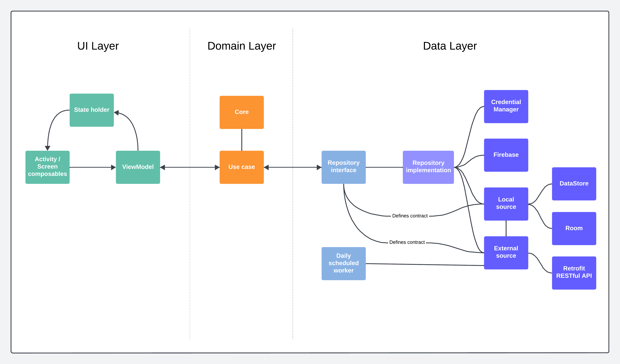Click the Room block
This screenshot has height=364, width=620.
[574, 228]
